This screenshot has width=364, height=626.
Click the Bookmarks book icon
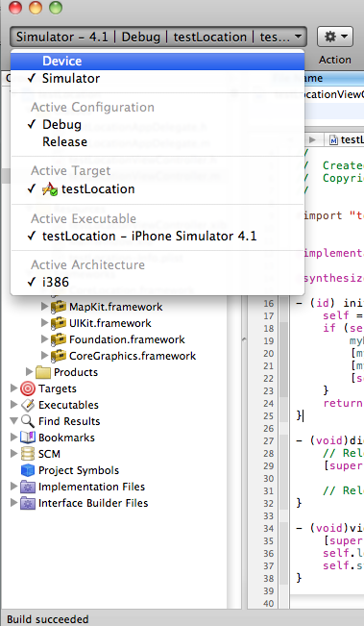(x=28, y=438)
